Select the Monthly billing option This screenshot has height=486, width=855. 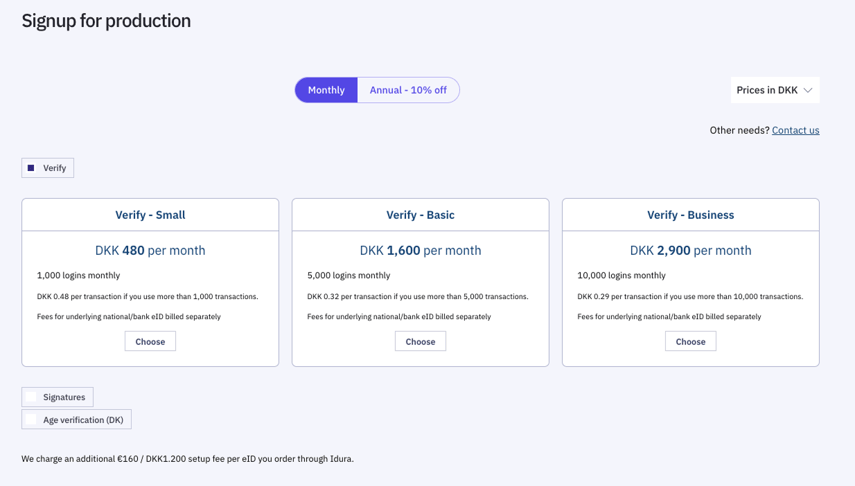(326, 90)
